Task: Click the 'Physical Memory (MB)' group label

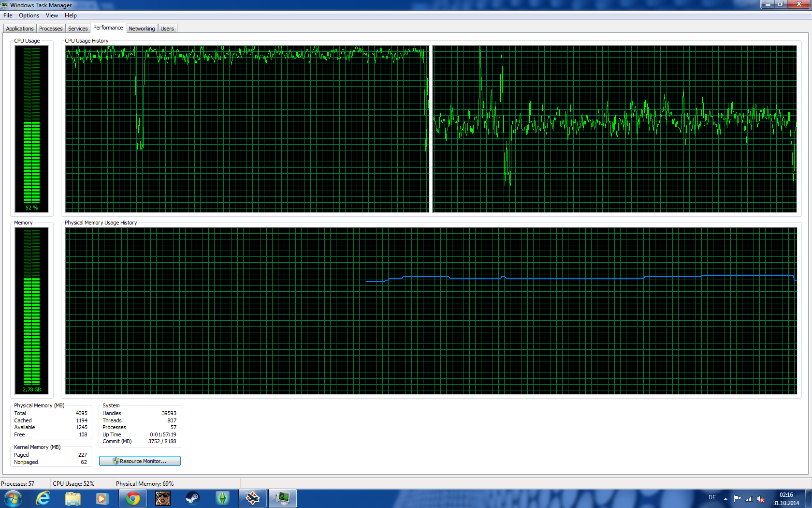Action: coord(39,405)
